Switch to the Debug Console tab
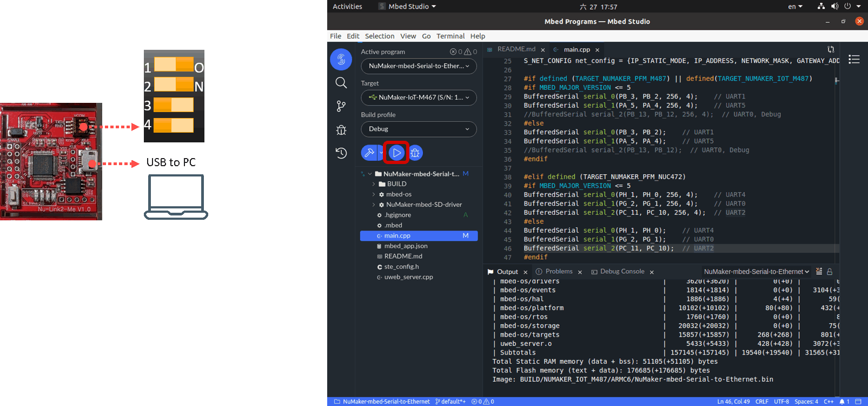The width and height of the screenshot is (868, 406). click(x=622, y=272)
